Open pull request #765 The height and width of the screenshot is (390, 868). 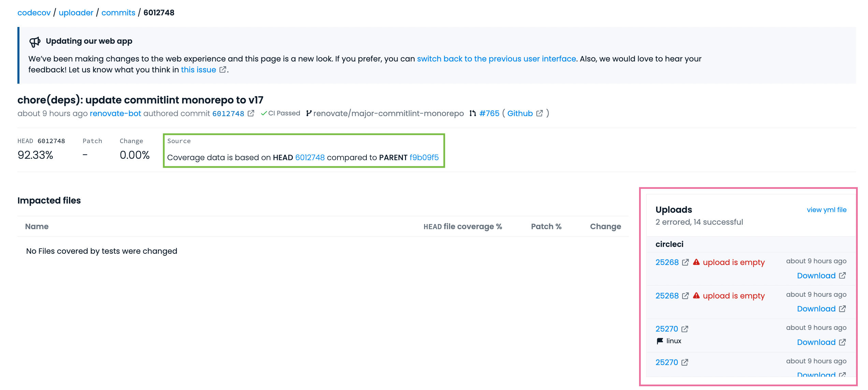tap(489, 113)
